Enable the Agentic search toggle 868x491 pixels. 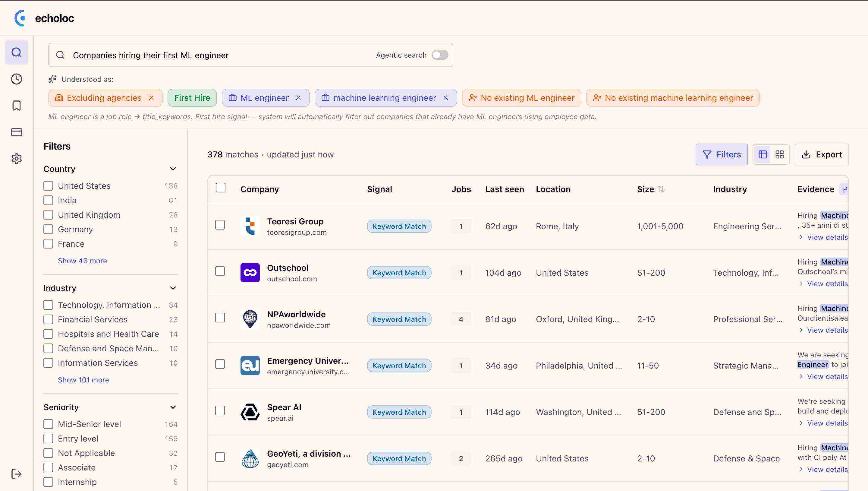coord(440,55)
